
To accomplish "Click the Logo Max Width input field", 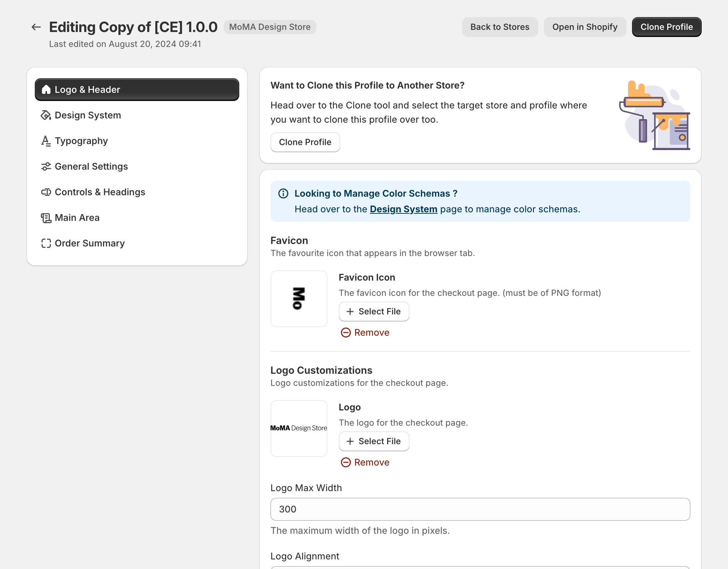I will tap(480, 509).
